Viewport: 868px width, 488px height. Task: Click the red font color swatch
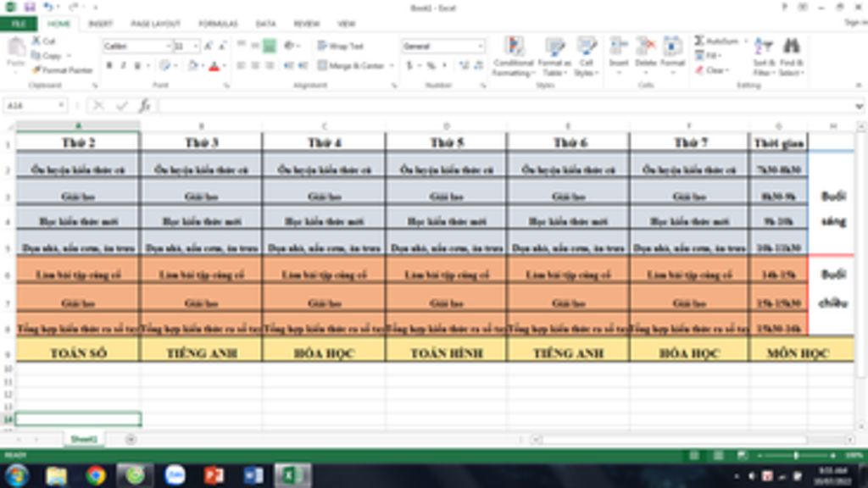pyautogui.click(x=214, y=66)
